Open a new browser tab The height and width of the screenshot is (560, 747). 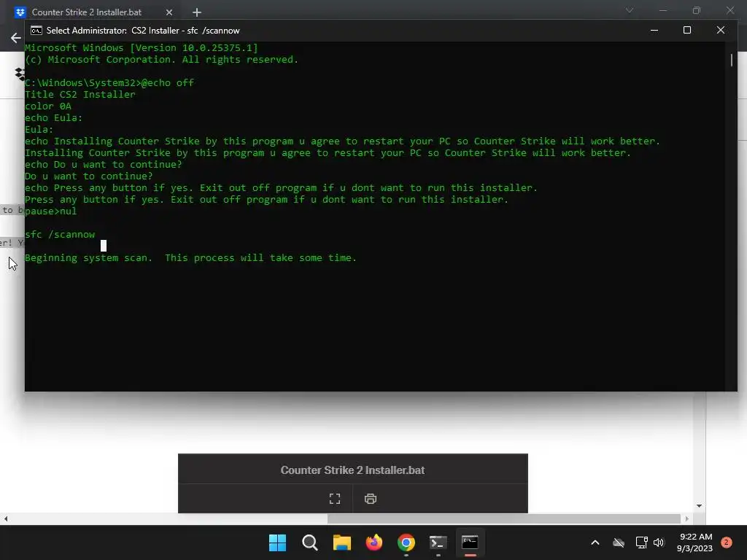[x=197, y=12]
